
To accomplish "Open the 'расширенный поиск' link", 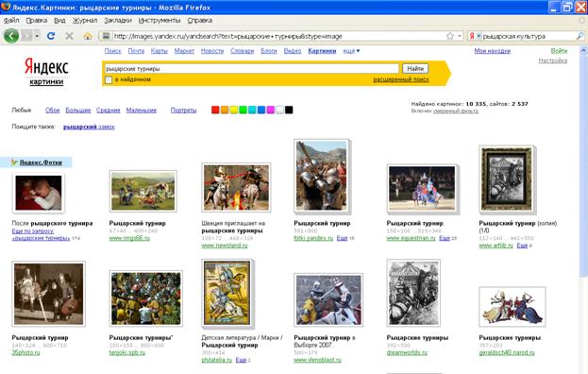I will click(x=401, y=79).
